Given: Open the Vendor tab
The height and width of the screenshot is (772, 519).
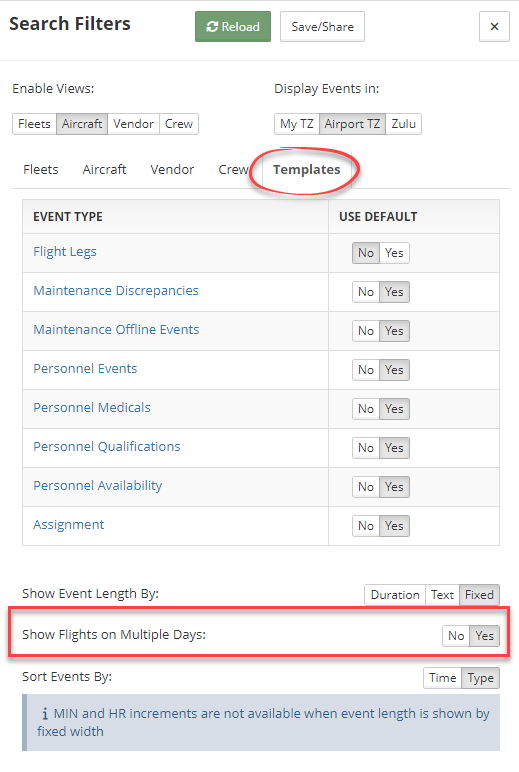Looking at the screenshot, I should (x=172, y=169).
